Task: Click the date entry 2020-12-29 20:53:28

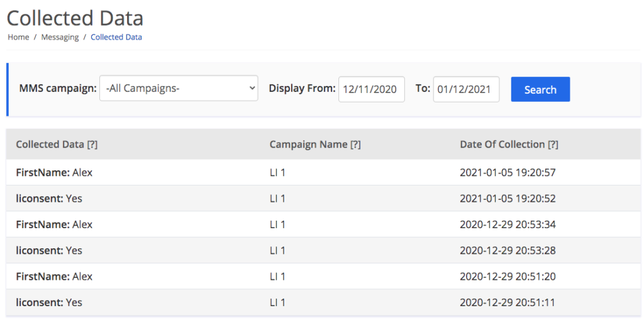Action: (508, 251)
